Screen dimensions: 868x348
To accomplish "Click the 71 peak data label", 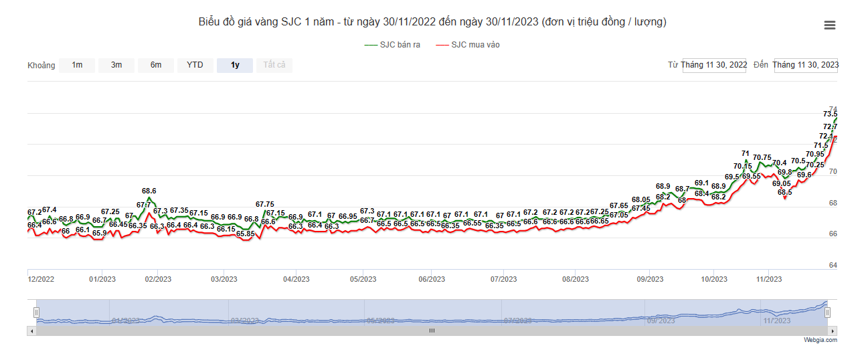I will (x=746, y=153).
